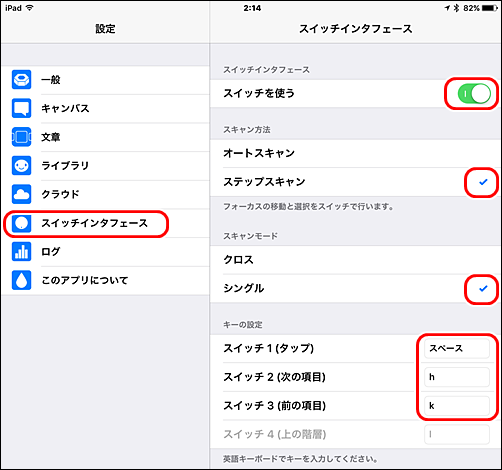This screenshot has height=470, width=502.
Task: Choose the ステップスキャン option
Action: [x=356, y=182]
